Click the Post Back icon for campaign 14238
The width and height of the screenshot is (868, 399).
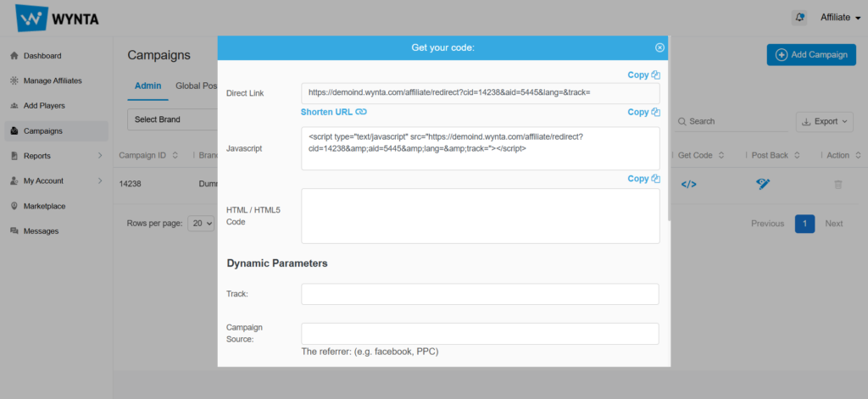click(x=763, y=185)
